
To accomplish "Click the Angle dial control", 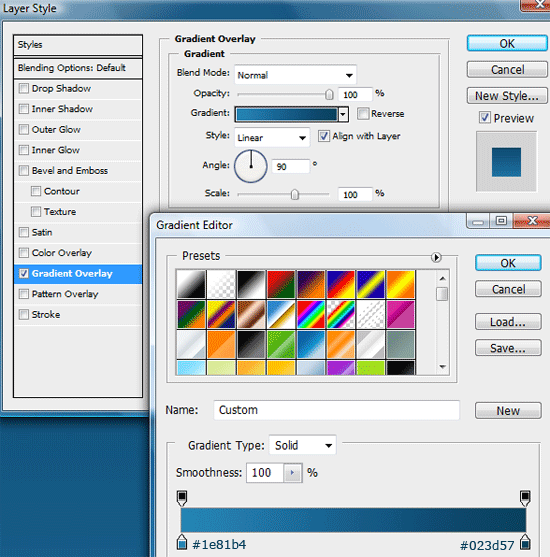I will (x=250, y=166).
